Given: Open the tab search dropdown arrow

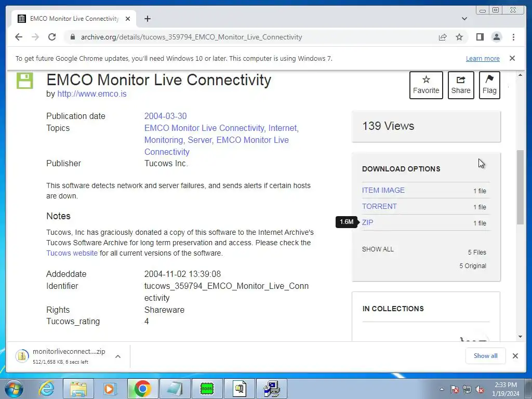Looking at the screenshot, I should tap(464, 19).
